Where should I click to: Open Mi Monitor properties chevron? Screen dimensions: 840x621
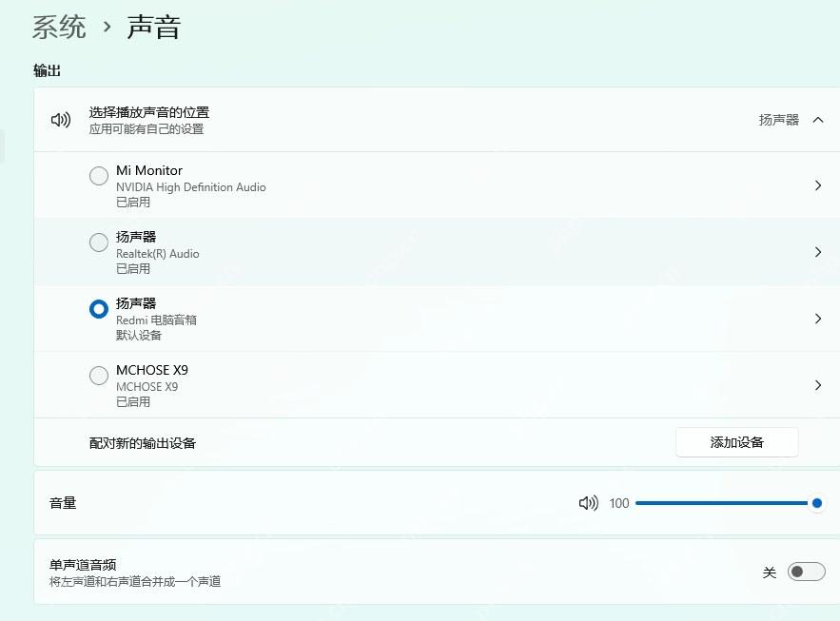(x=818, y=185)
